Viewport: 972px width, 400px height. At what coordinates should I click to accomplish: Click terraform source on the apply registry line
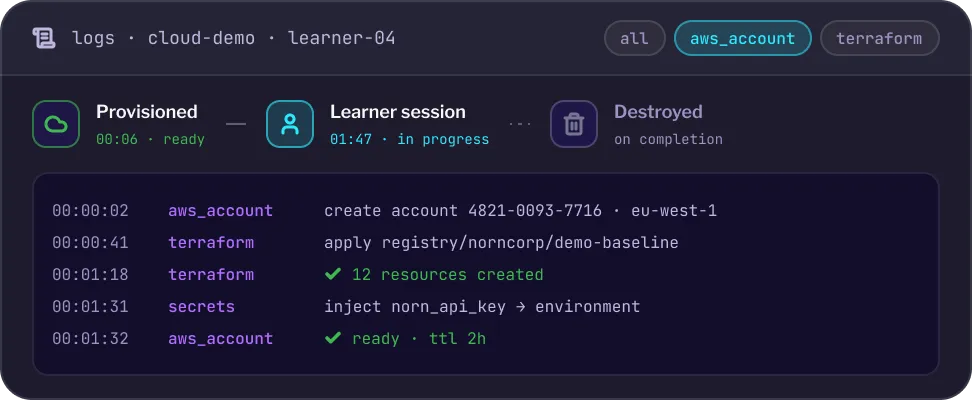[x=211, y=242]
